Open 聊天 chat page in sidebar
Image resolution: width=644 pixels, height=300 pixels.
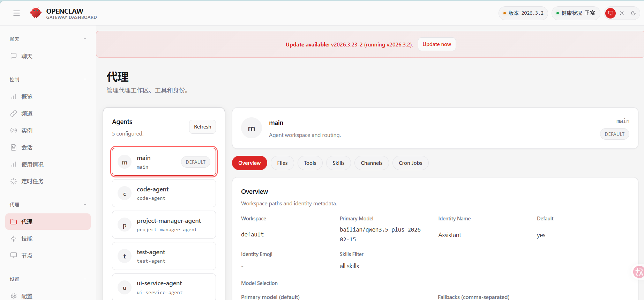point(48,56)
